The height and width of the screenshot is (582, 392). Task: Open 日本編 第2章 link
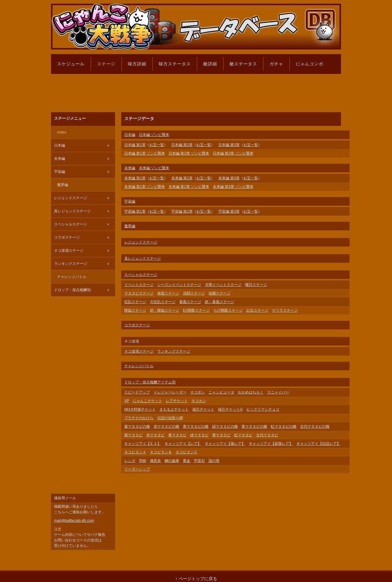click(182, 145)
